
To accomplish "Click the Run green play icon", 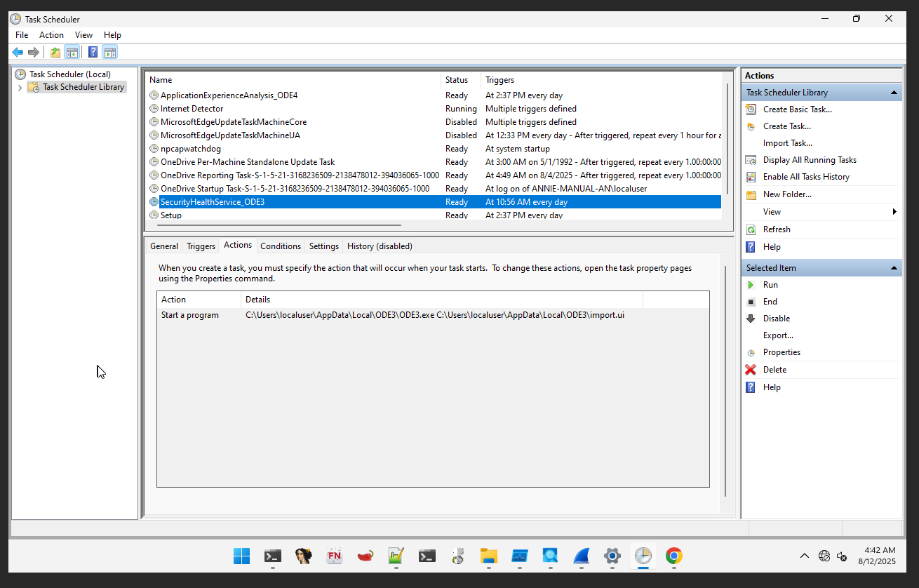I will click(751, 285).
